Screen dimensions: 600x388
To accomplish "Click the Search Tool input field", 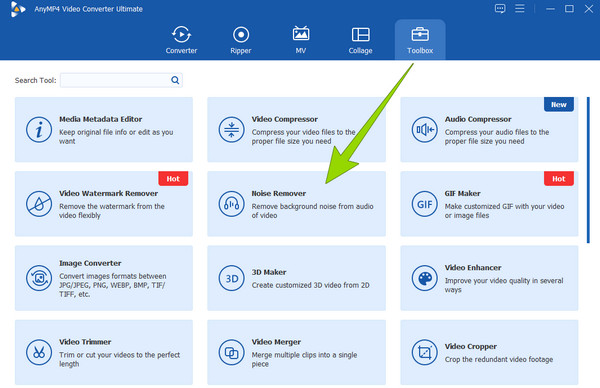I will [121, 80].
